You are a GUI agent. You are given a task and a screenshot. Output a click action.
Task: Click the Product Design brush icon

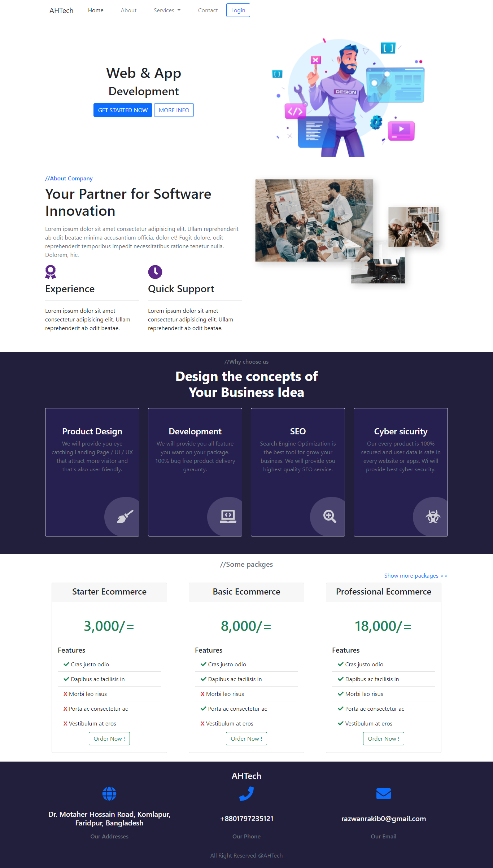coord(125,516)
